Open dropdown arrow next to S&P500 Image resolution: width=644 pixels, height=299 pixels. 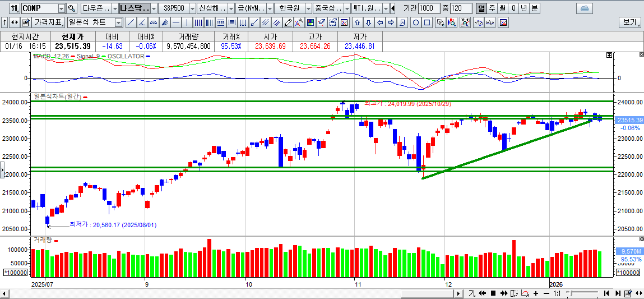[x=192, y=8]
